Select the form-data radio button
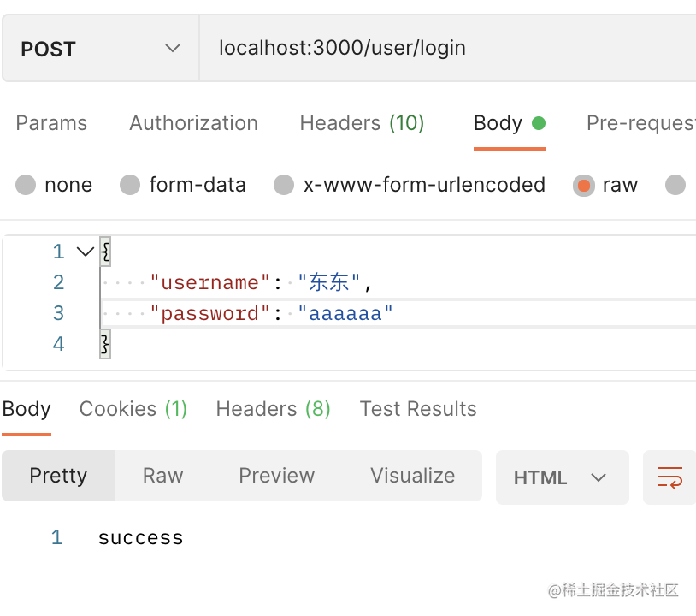The image size is (696, 616). [130, 185]
